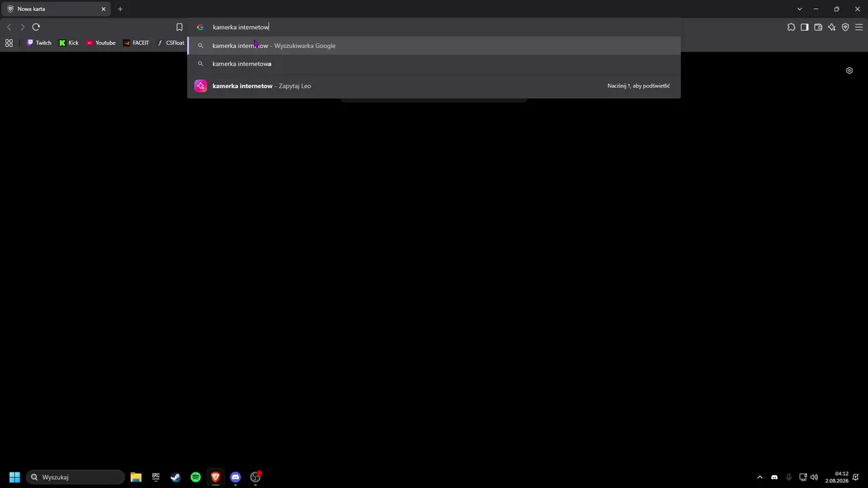Bookmark this page using the bookmark icon
The height and width of the screenshot is (488, 868).
tap(179, 27)
